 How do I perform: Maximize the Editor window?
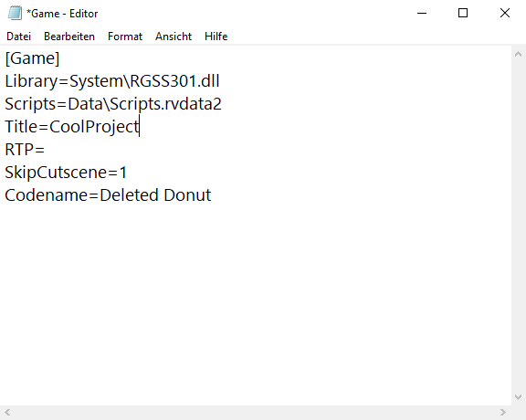pyautogui.click(x=463, y=13)
